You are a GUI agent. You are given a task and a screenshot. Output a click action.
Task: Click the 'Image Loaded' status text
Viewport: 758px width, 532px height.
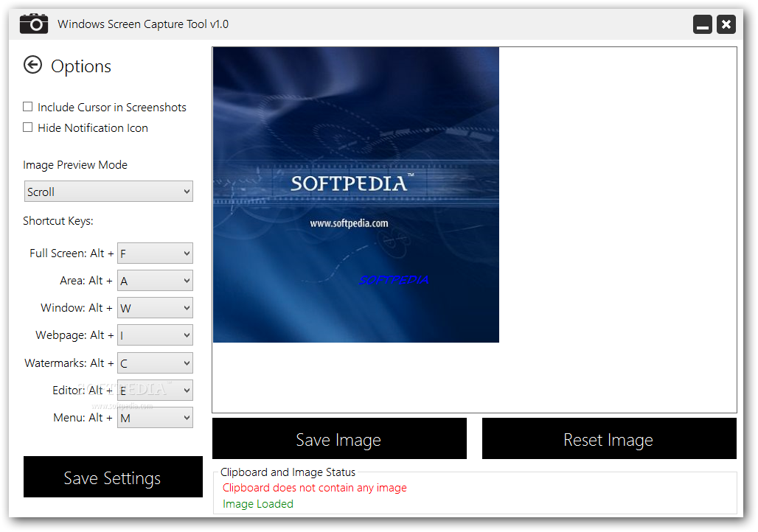[257, 504]
